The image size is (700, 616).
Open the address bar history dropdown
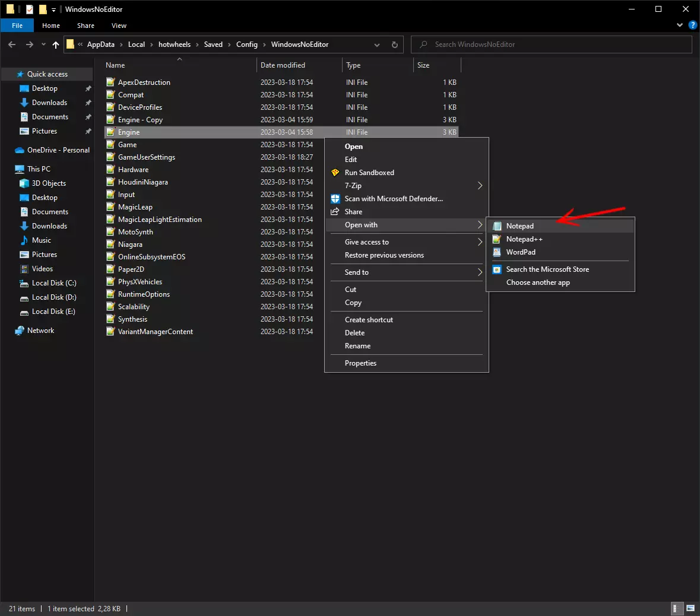tap(377, 45)
